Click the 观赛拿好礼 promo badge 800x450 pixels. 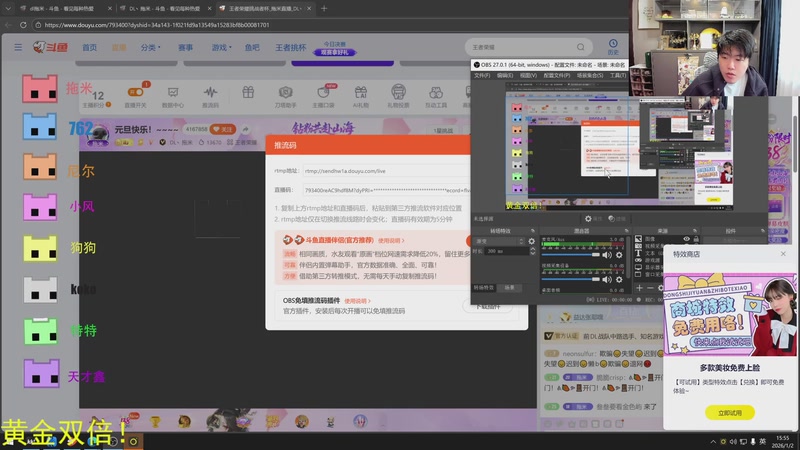click(335, 52)
